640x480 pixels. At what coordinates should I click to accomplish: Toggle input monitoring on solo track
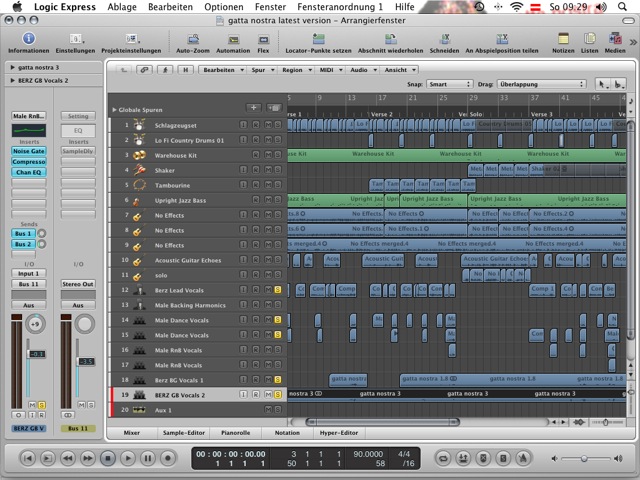(x=243, y=275)
